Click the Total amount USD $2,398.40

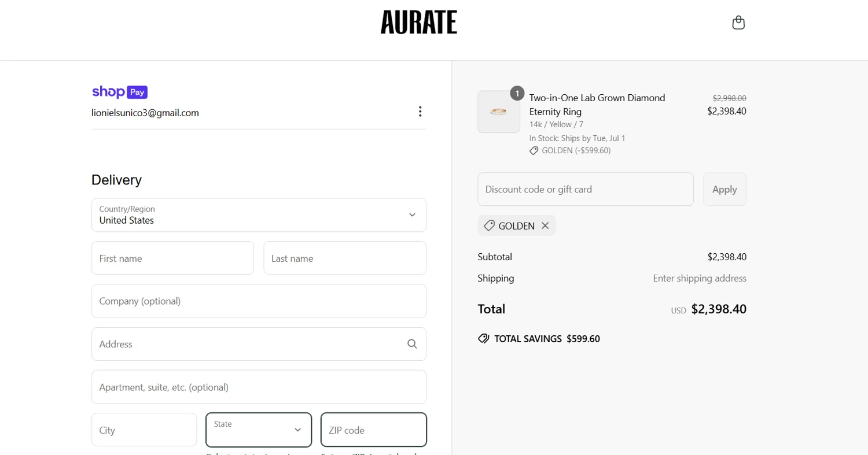click(x=708, y=309)
